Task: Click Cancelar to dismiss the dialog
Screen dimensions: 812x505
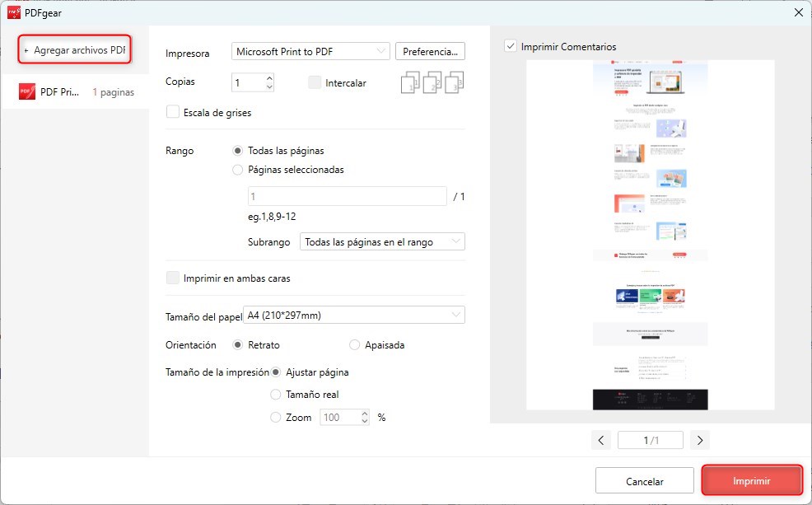Action: [x=645, y=480]
